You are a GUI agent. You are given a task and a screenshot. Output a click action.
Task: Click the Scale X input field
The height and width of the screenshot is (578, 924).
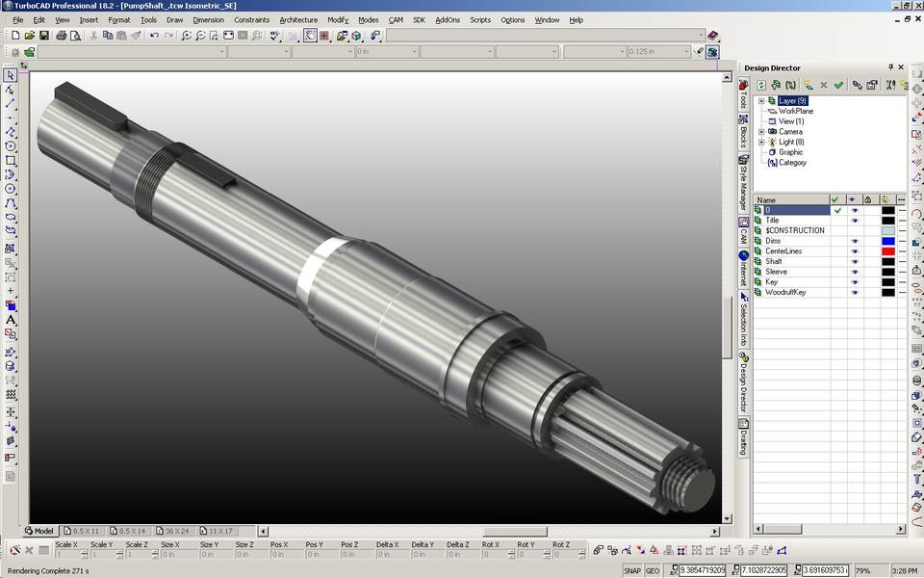[65, 554]
